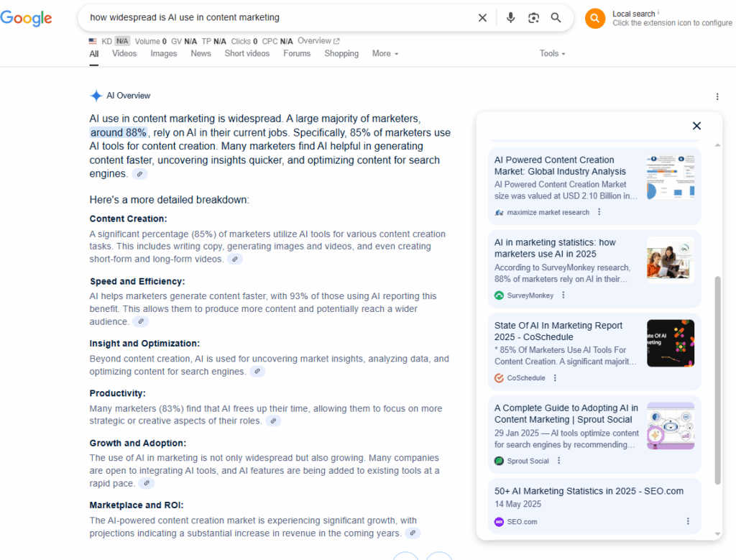The width and height of the screenshot is (736, 560).
Task: Click the orange Local search extension icon
Action: [594, 18]
